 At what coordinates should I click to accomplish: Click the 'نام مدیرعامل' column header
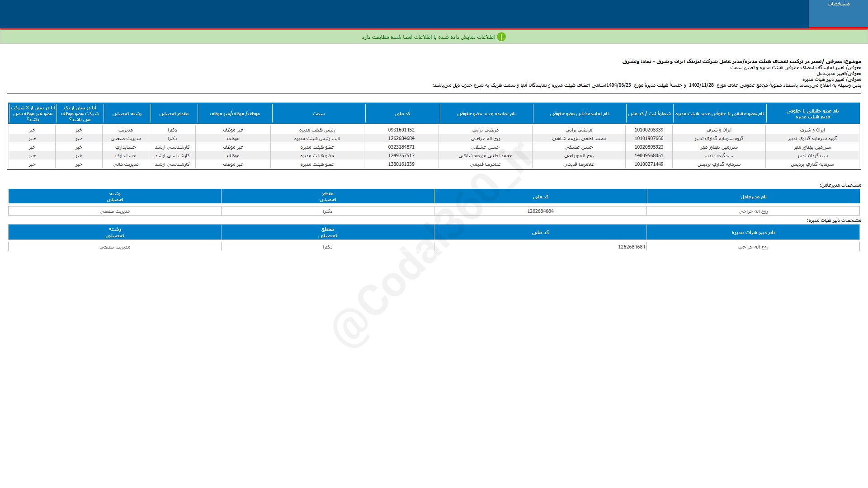click(753, 197)
